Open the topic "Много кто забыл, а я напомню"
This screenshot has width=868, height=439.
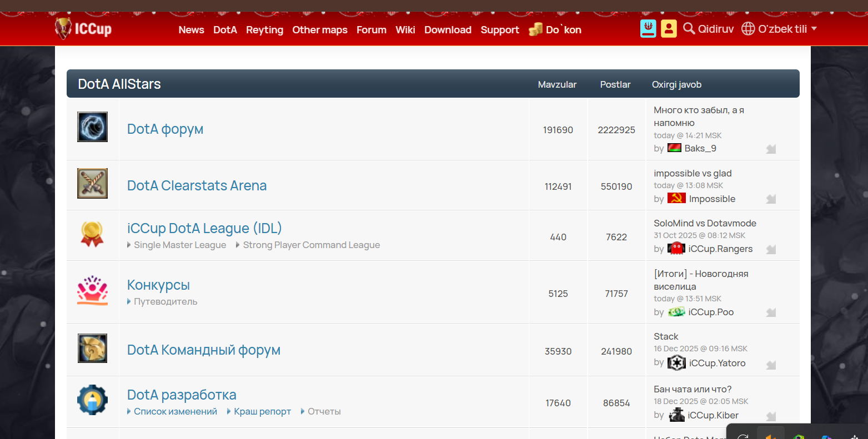[x=699, y=117]
